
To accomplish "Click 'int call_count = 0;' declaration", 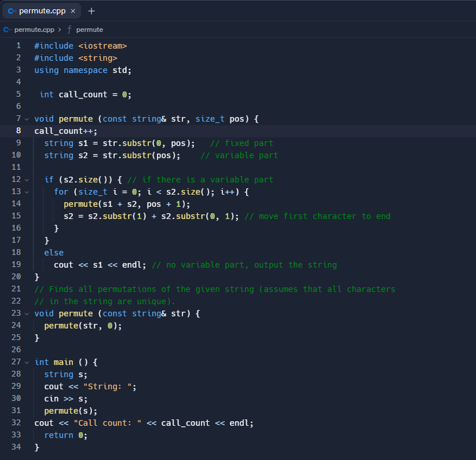I will click(x=85, y=94).
